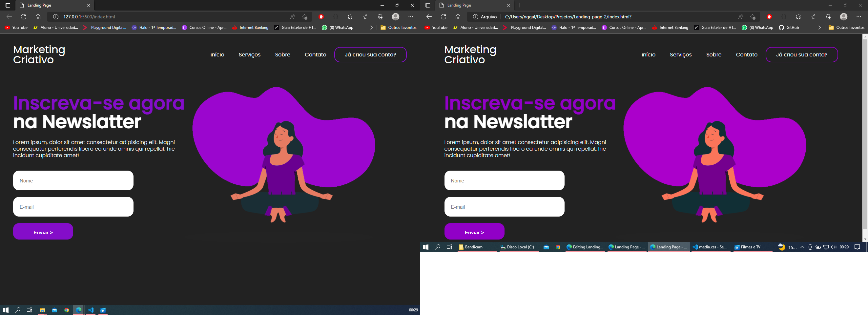Toggle the ad blocker extension icon
The image size is (868, 315).
(x=321, y=16)
